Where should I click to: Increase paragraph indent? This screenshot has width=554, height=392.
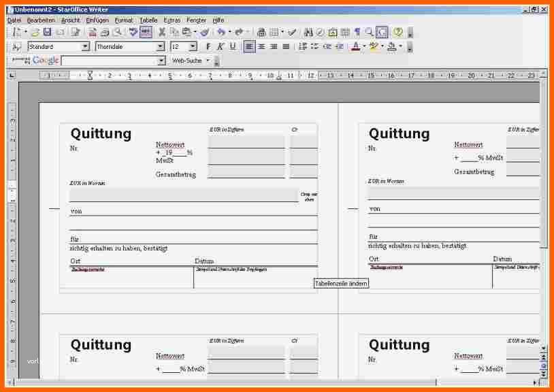tap(340, 46)
